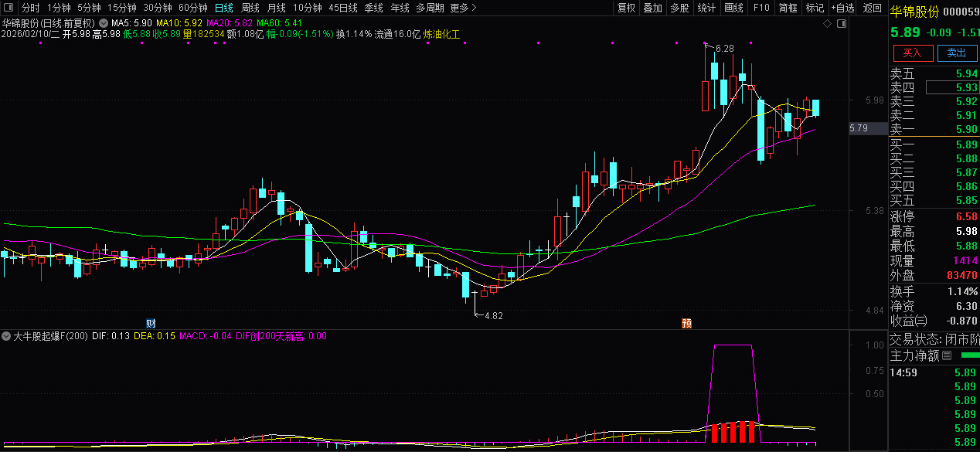The image size is (980, 452).
Task: Open the 复权 adjustment menu
Action: [626, 8]
